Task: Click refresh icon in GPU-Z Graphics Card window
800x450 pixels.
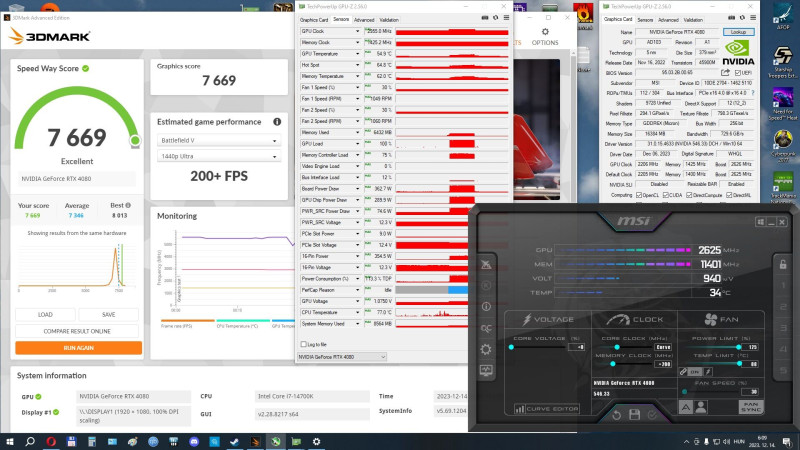Action: (742, 18)
